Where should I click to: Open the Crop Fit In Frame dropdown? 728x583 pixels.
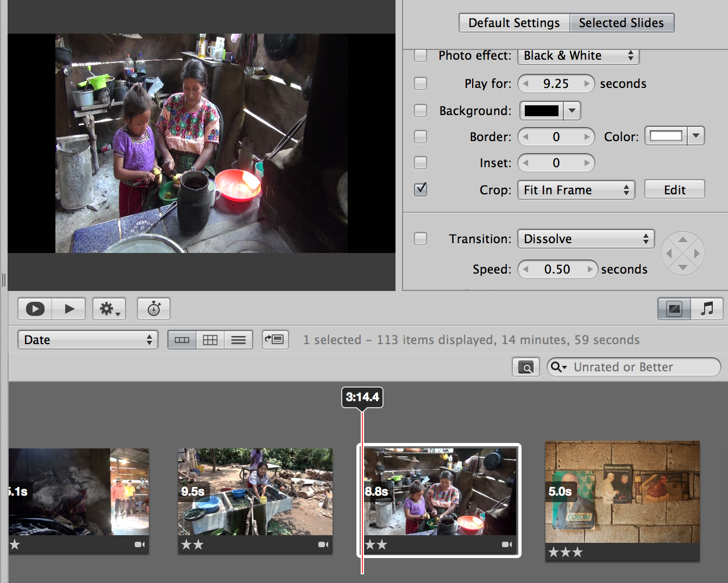click(576, 190)
